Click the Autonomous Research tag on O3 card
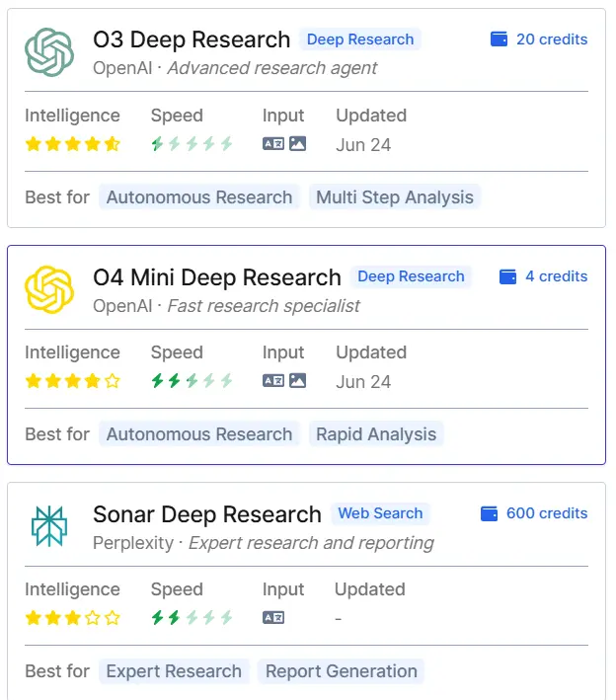This screenshot has height=700, width=616. pos(199,197)
